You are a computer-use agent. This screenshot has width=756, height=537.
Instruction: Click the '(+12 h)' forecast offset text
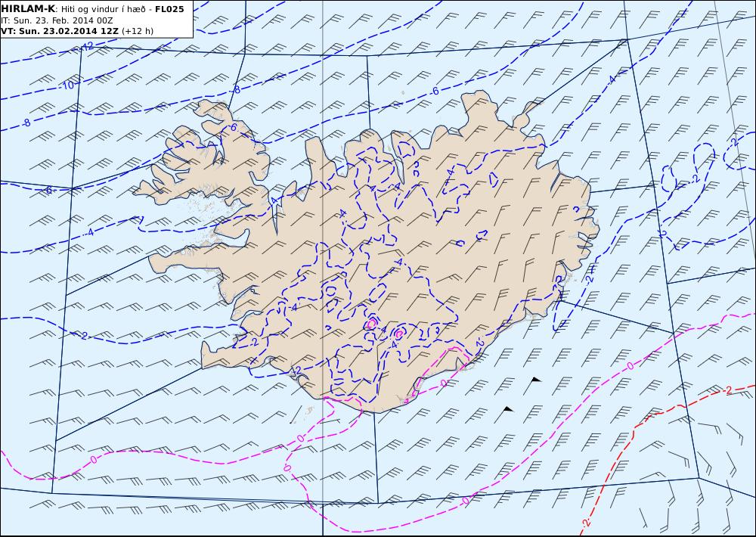138,31
